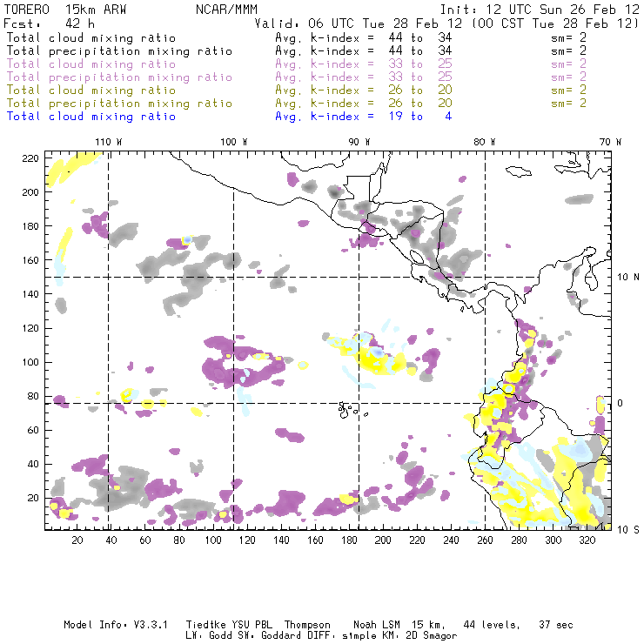Select the purple "Total cloud mixing ratio" legend label
This screenshot has height=644, width=644.
tap(91, 64)
